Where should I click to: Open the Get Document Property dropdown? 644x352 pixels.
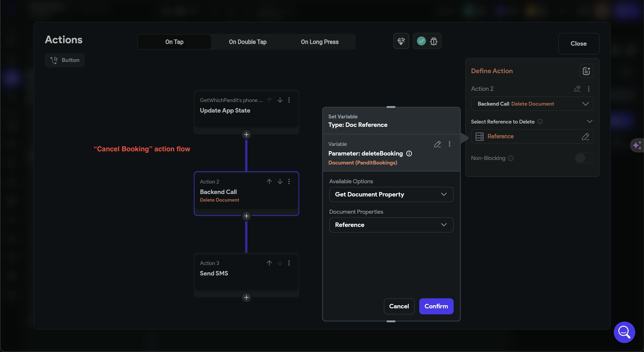pyautogui.click(x=391, y=194)
